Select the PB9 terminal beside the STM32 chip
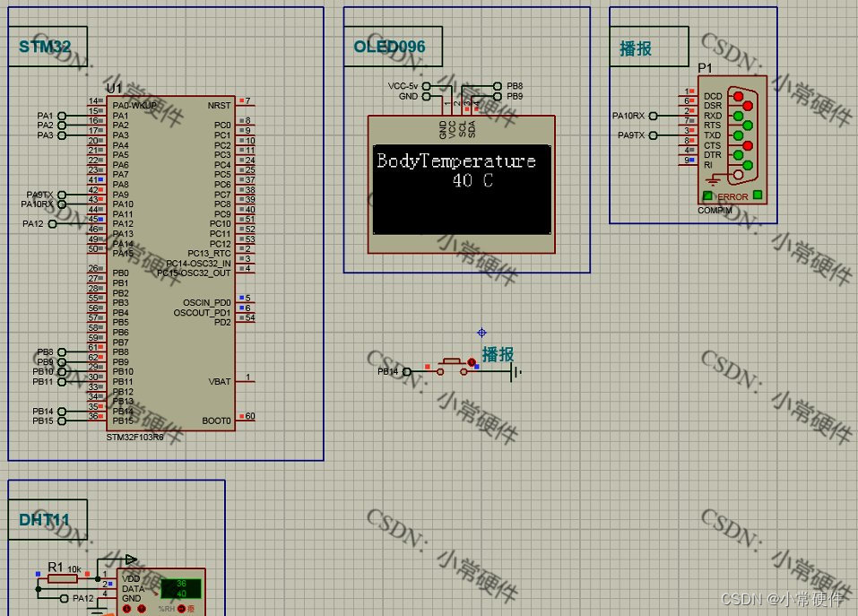 (51, 362)
